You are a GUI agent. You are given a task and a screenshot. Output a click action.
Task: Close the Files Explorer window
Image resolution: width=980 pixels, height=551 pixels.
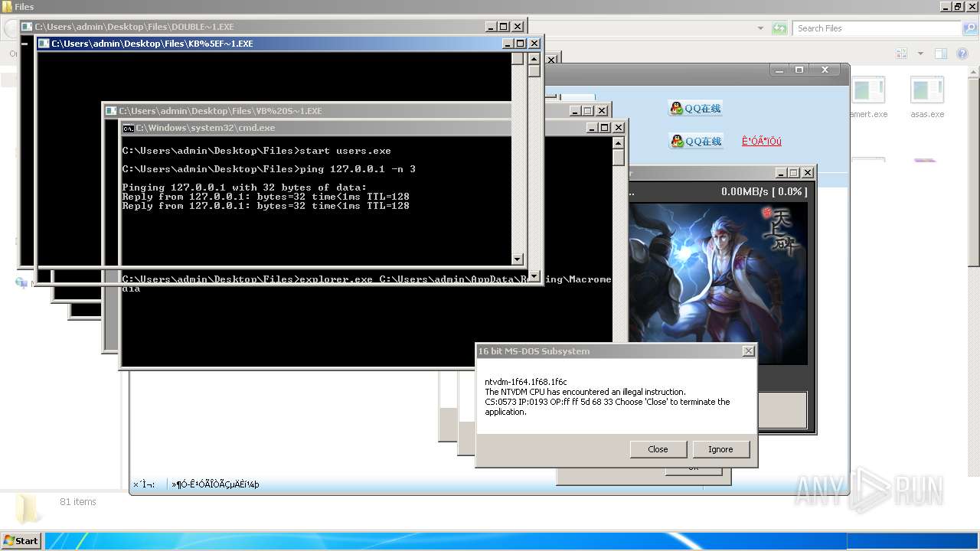(x=971, y=7)
